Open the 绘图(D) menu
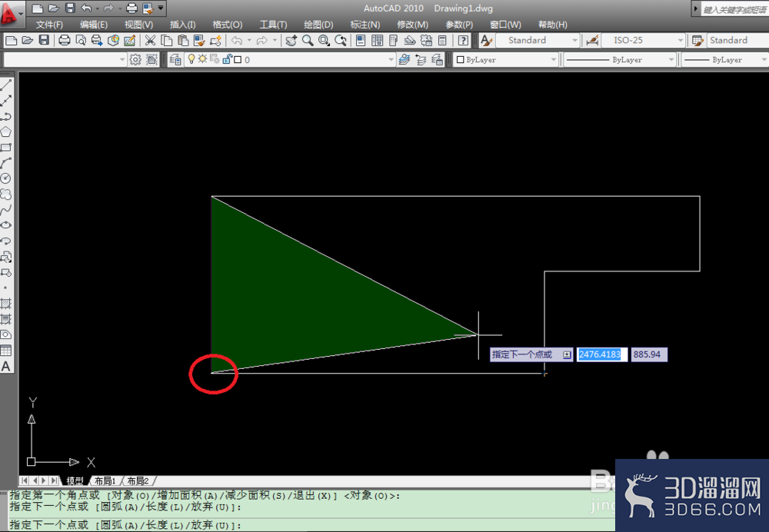The width and height of the screenshot is (769, 532). pos(318,25)
